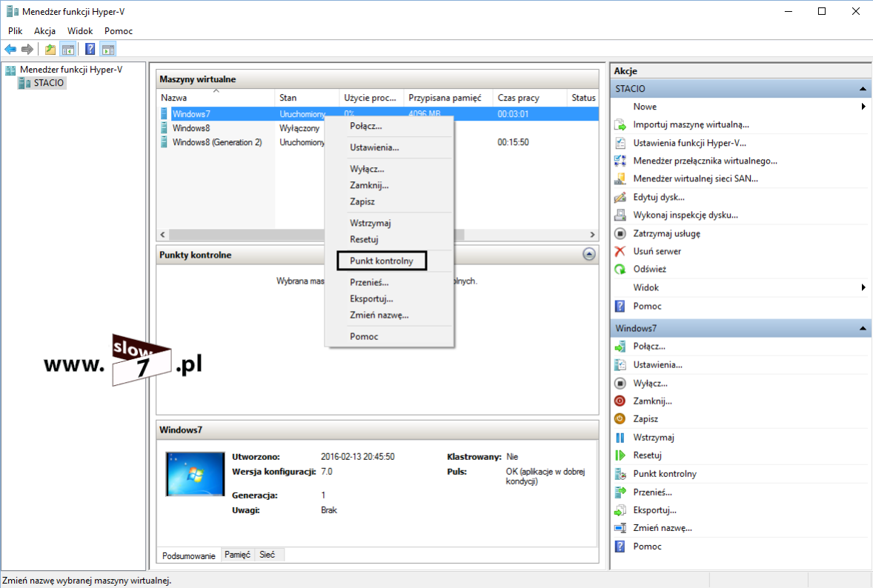Image resolution: width=873 pixels, height=588 pixels.
Task: Click the Menedżer wirtualnej sieci SAN icon
Action: [620, 178]
